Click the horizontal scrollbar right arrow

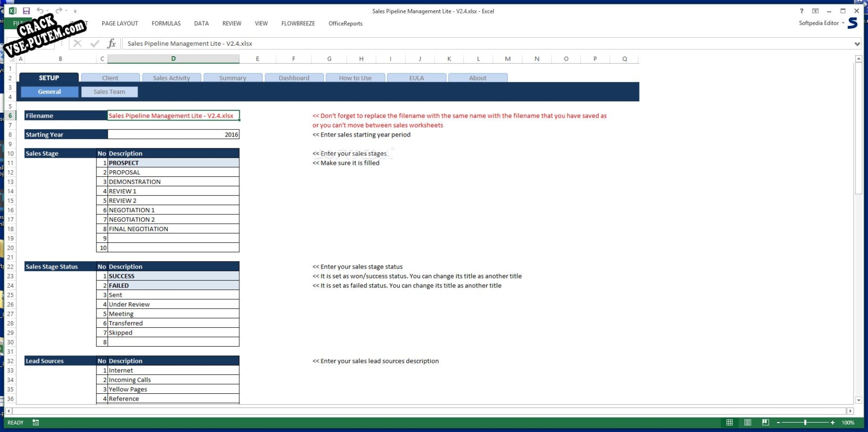pos(850,411)
